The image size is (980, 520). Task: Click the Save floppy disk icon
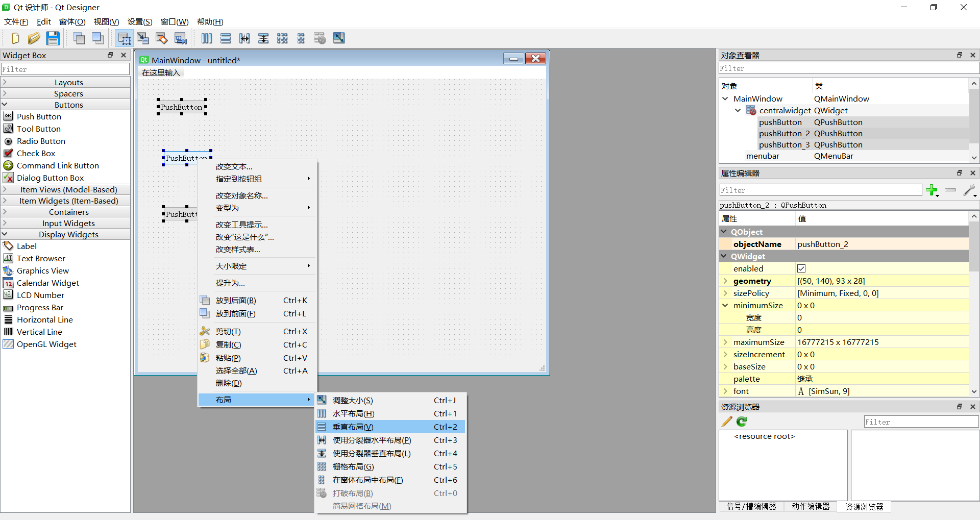(53, 38)
